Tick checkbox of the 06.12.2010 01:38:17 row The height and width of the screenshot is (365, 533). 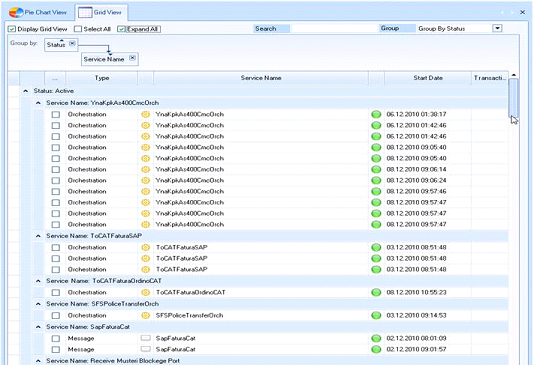click(56, 115)
